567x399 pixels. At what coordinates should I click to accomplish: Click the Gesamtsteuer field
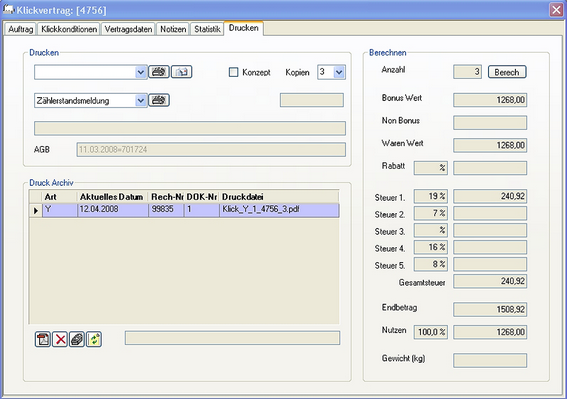tap(490, 281)
